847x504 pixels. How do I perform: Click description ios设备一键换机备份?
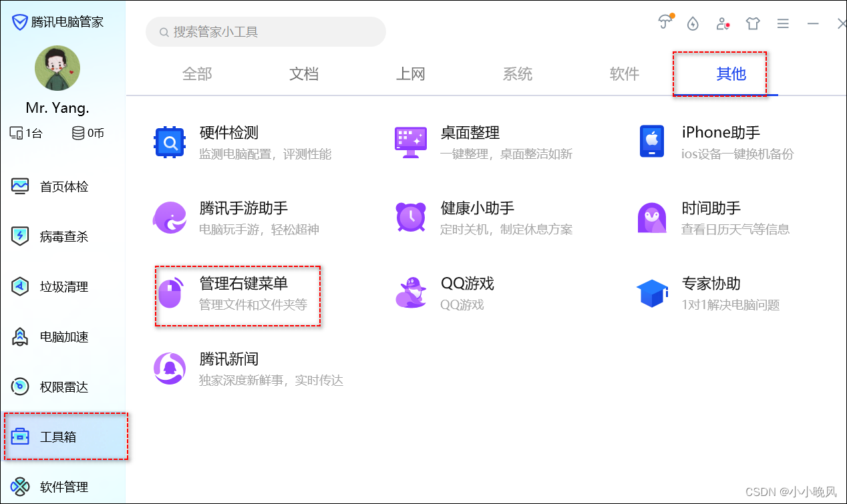[x=737, y=154]
